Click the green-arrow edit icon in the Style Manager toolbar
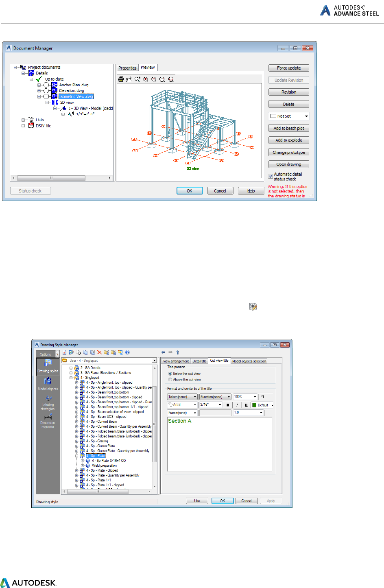This screenshot has width=384, height=588. [x=71, y=352]
